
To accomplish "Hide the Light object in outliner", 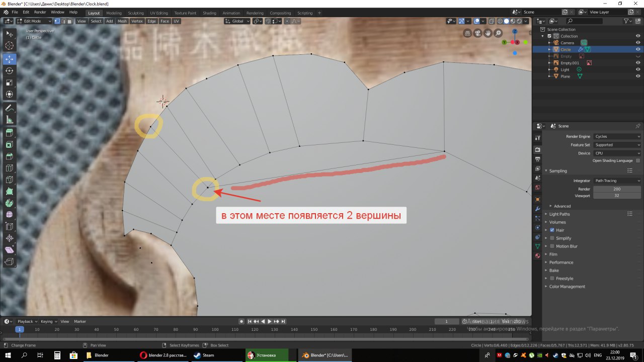I will [638, 69].
